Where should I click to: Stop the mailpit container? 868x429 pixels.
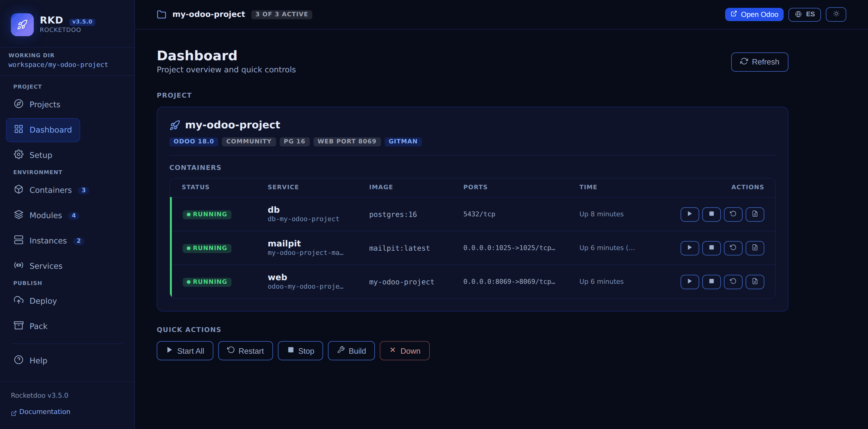[x=711, y=248]
